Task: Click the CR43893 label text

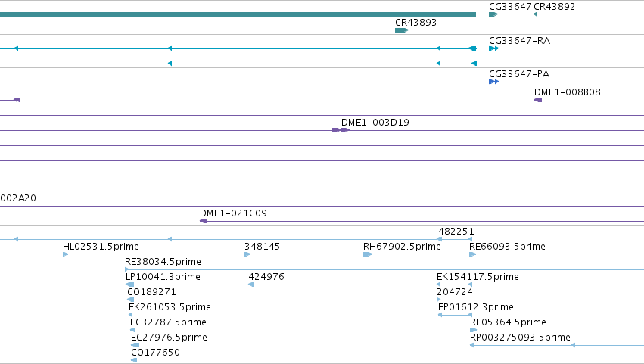Action: (x=415, y=23)
